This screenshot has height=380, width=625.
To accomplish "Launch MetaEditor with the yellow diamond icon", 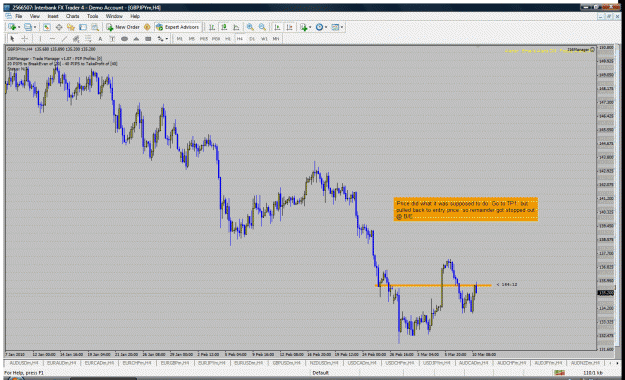I will coord(147,27).
